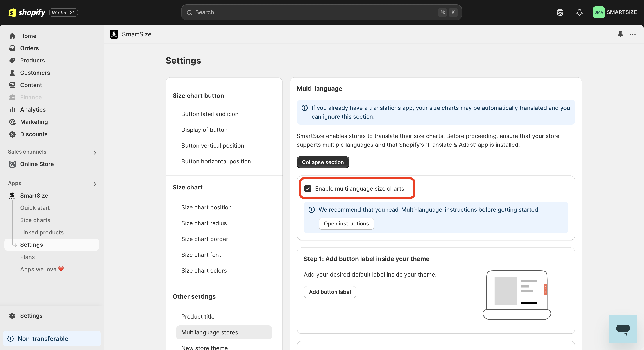Open Quick start under SmartSize
Screen dimensions: 644x350
[35, 207]
